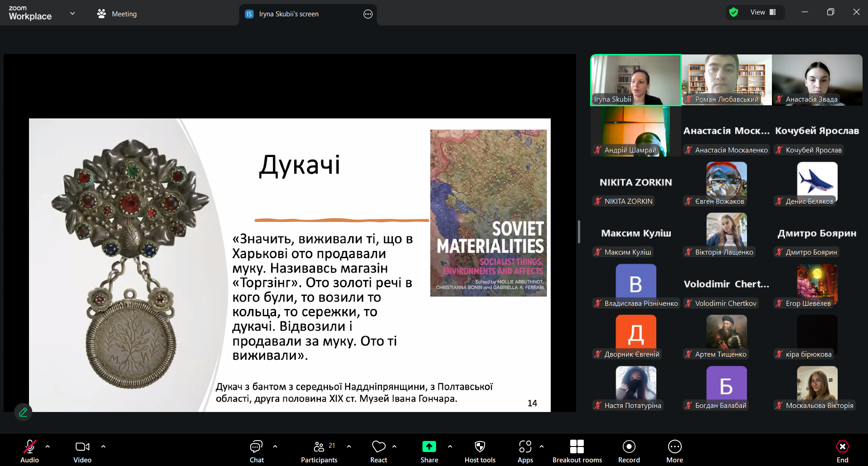868x466 pixels.
Task: Expand the audio options arrow
Action: pyautogui.click(x=48, y=446)
